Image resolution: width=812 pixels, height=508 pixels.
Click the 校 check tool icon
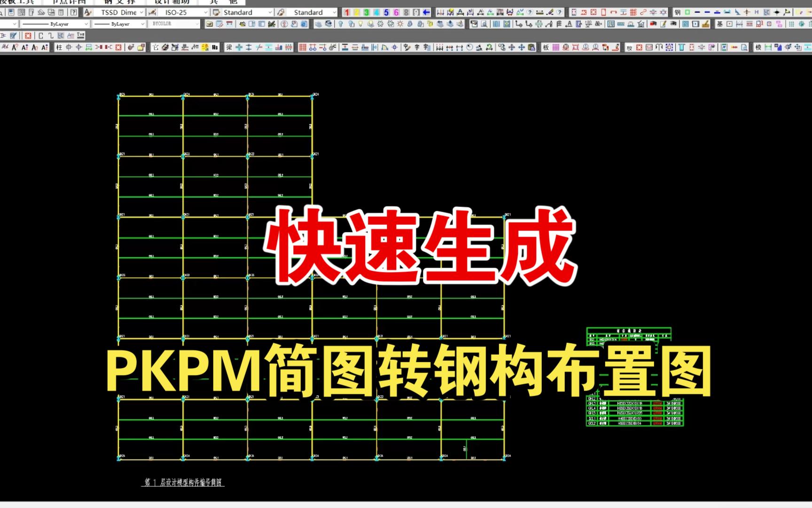click(x=629, y=47)
